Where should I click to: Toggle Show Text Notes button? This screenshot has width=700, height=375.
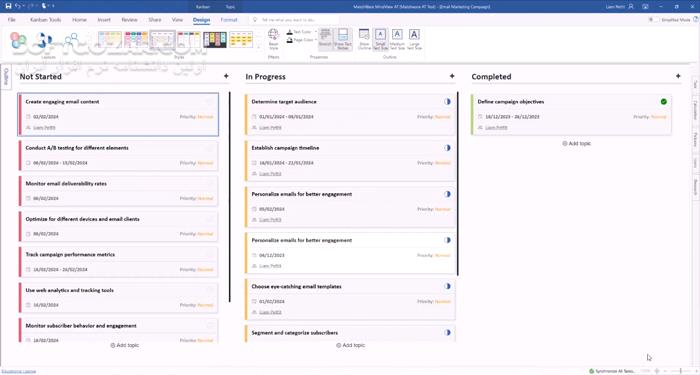click(x=342, y=38)
